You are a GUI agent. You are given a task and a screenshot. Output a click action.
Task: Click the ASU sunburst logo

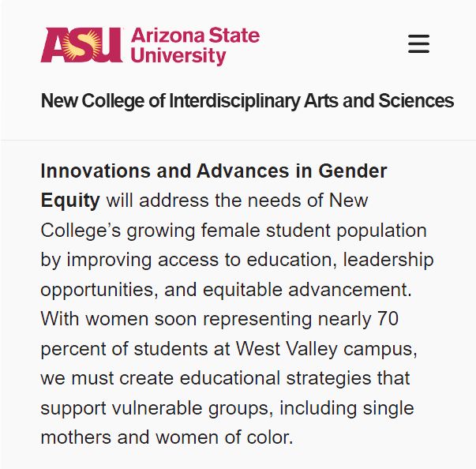(x=82, y=45)
